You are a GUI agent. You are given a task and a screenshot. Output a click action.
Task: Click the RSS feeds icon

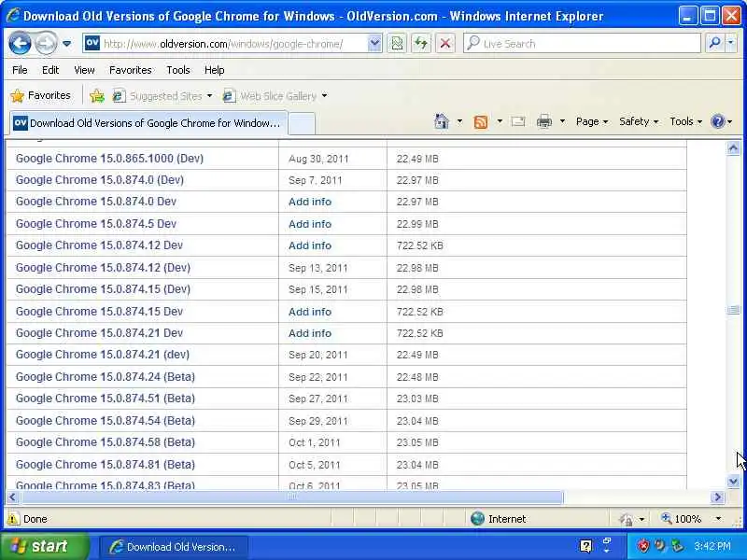coord(481,122)
